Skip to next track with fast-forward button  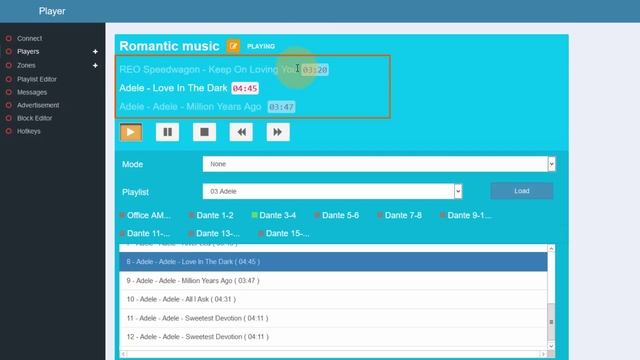(278, 132)
